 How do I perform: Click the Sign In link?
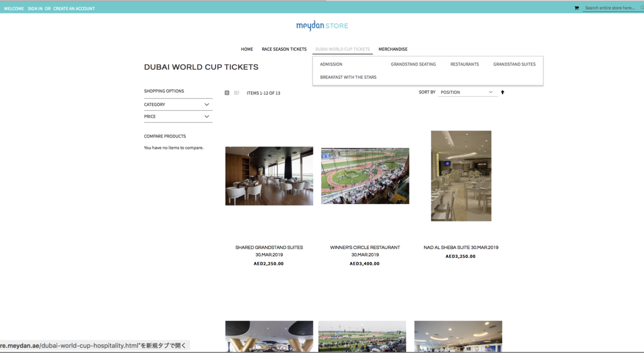pyautogui.click(x=35, y=9)
